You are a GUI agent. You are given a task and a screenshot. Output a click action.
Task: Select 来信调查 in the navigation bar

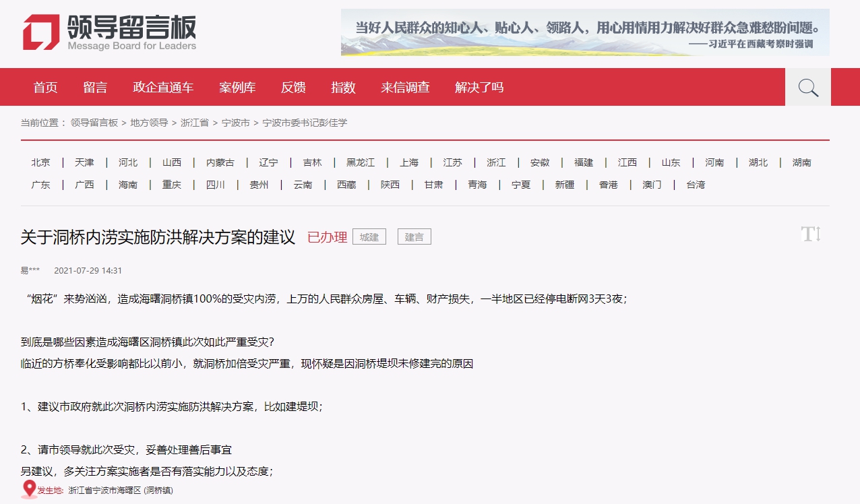click(x=405, y=88)
